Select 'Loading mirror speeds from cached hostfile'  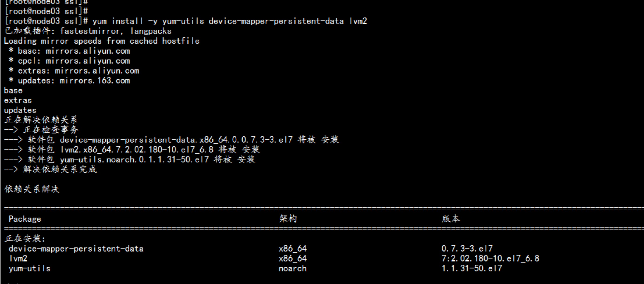point(102,41)
